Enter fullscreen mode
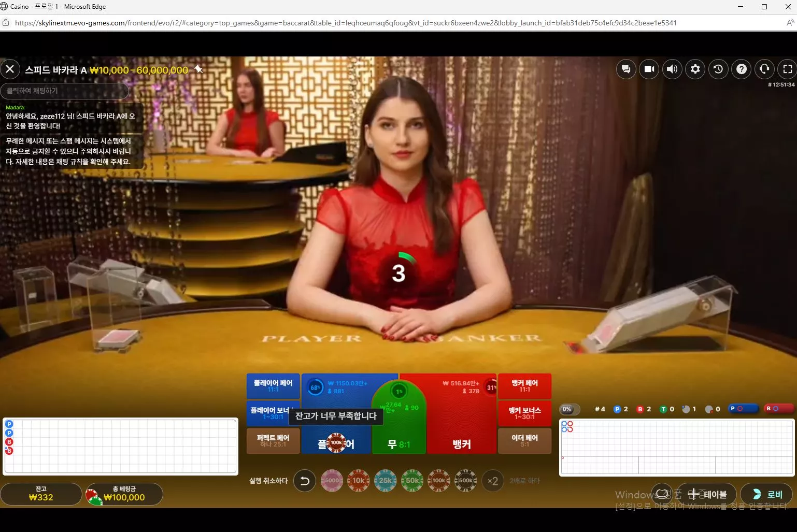The width and height of the screenshot is (797, 532). (788, 69)
